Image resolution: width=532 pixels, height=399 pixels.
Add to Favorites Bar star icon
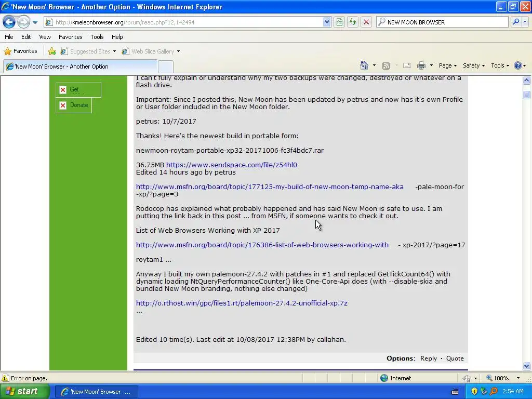point(52,51)
